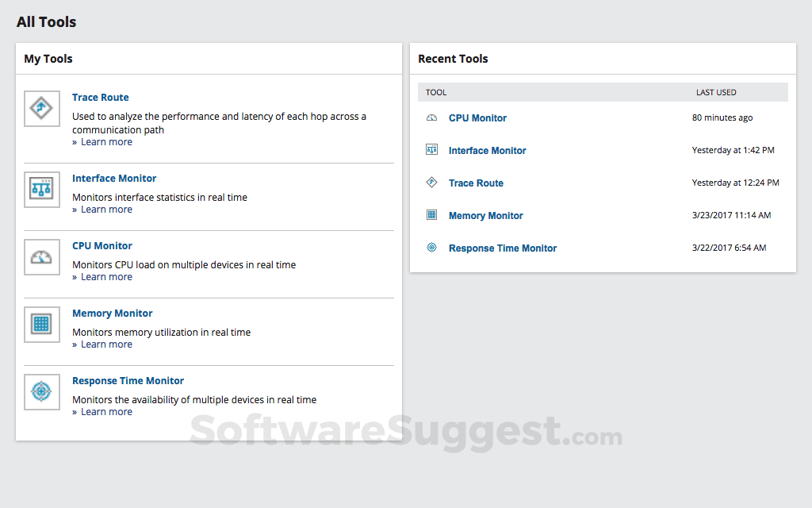Click the LAST USED column header
812x508 pixels.
[716, 93]
